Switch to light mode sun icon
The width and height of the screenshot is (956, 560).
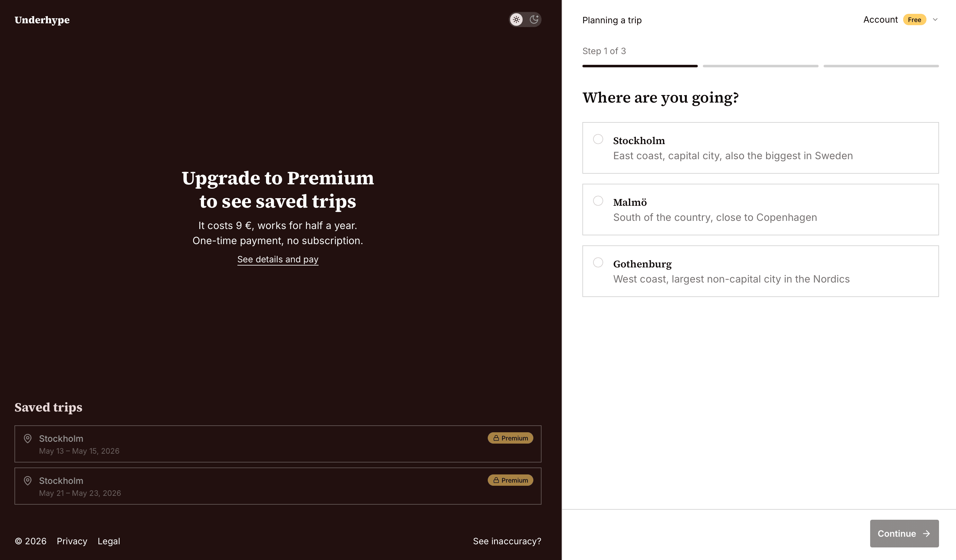(x=516, y=20)
